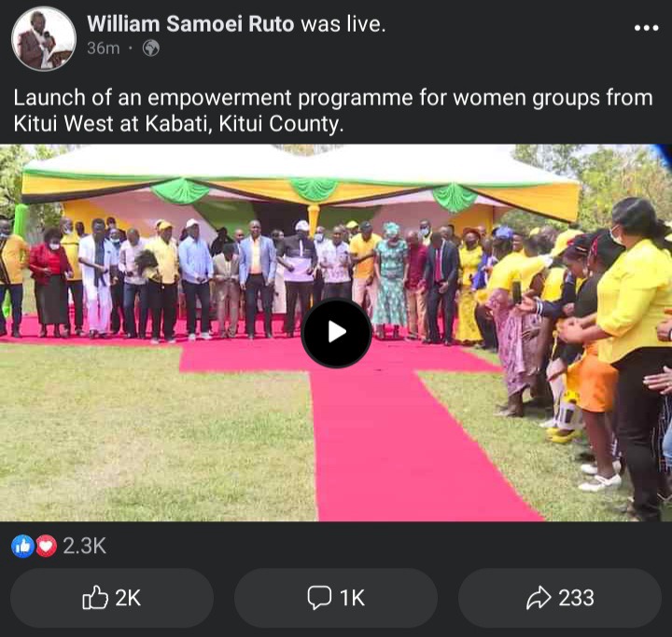Click the 'was live' status text
This screenshot has width=672, height=637.
tap(343, 24)
